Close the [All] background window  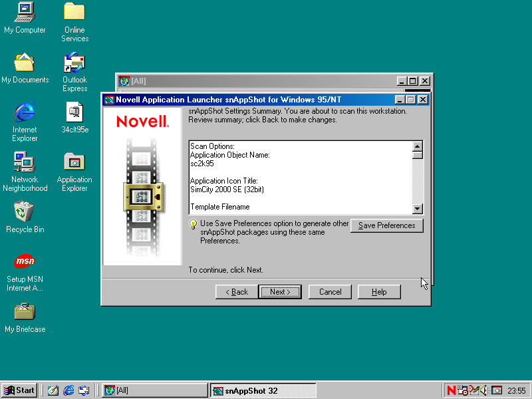coord(425,81)
